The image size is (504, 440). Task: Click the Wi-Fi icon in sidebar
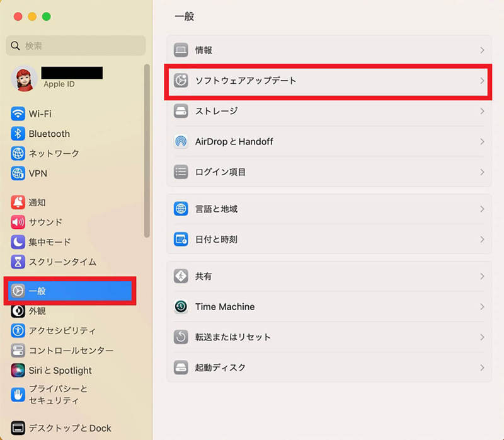click(18, 114)
